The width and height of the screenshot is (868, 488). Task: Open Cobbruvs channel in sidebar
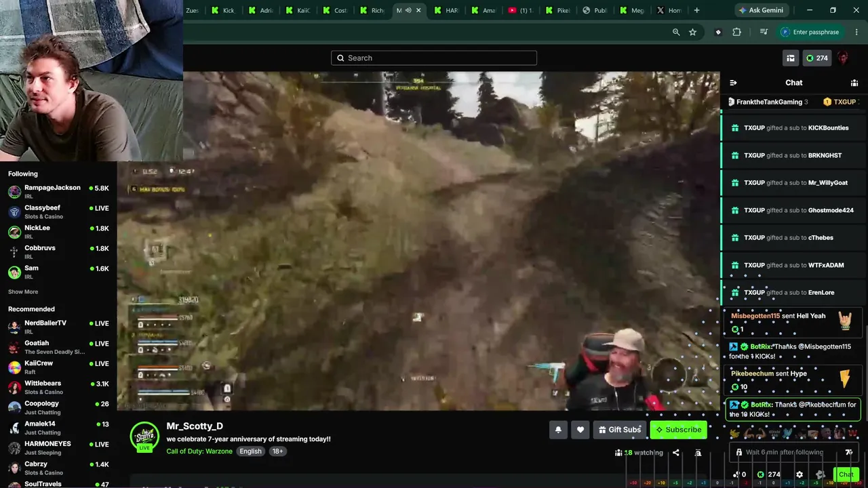(58, 252)
